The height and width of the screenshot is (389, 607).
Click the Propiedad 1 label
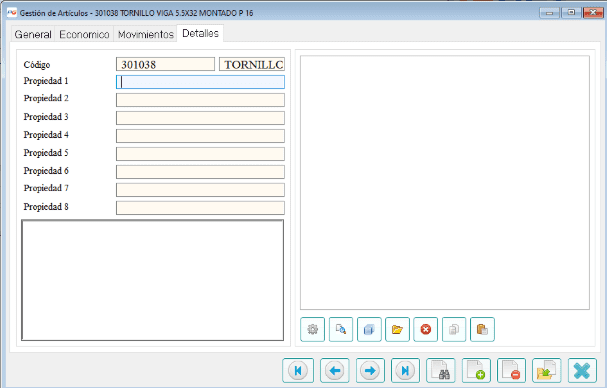point(46,81)
